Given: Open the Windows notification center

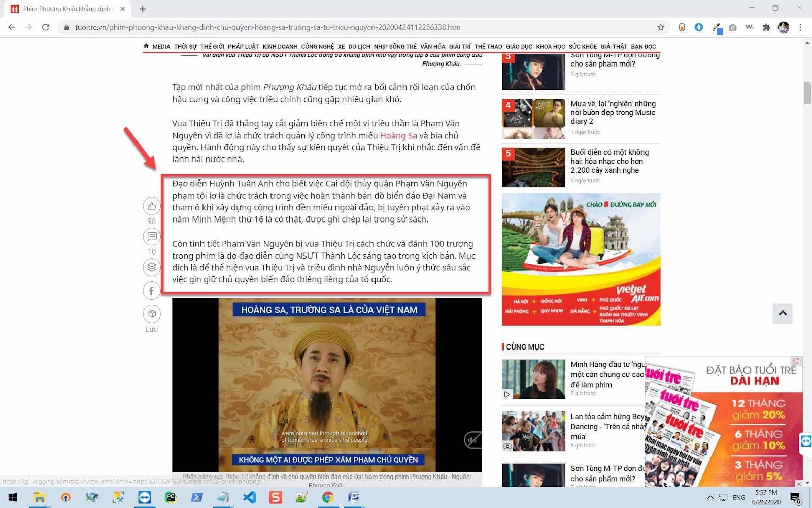Looking at the screenshot, I should pyautogui.click(x=795, y=498).
